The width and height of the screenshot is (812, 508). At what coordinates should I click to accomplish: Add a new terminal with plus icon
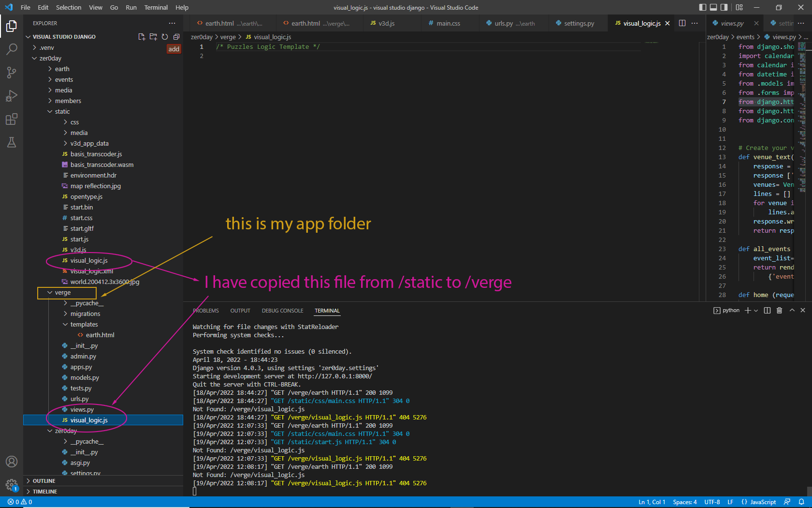(x=748, y=311)
